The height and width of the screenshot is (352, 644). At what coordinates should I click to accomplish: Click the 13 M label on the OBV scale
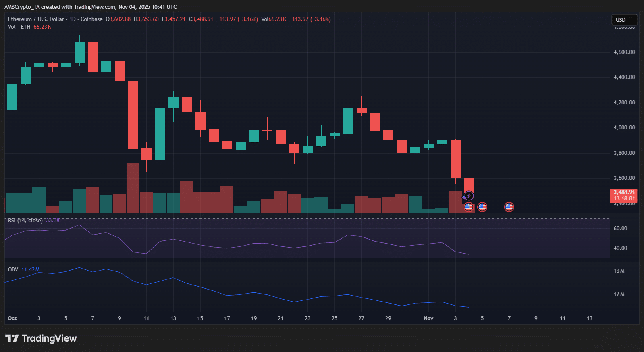[619, 271]
